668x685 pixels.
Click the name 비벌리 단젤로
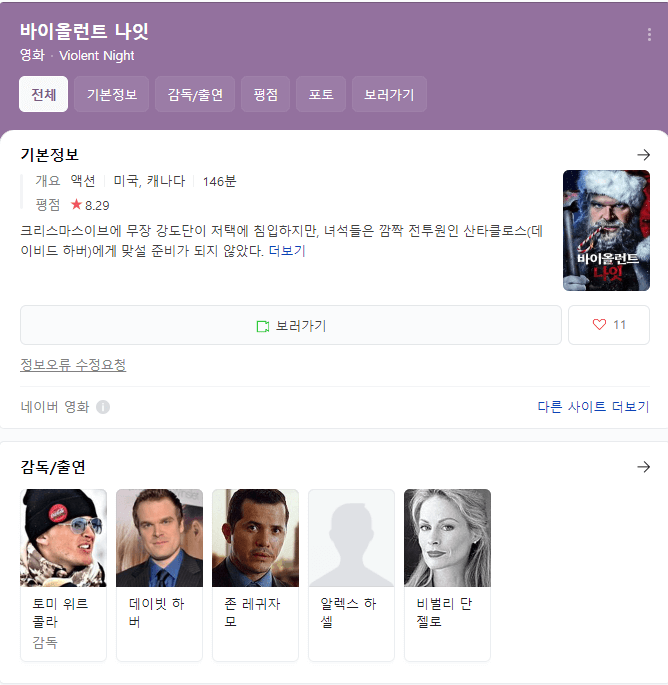point(444,612)
